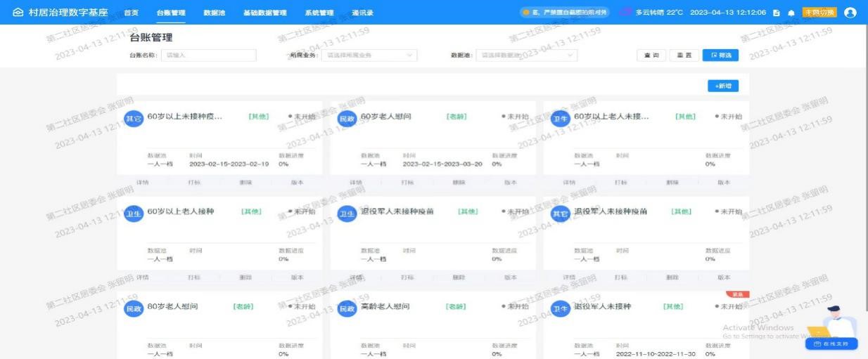The width and height of the screenshot is (868, 359).
Task: Click the user avatar icon
Action: [x=850, y=13]
